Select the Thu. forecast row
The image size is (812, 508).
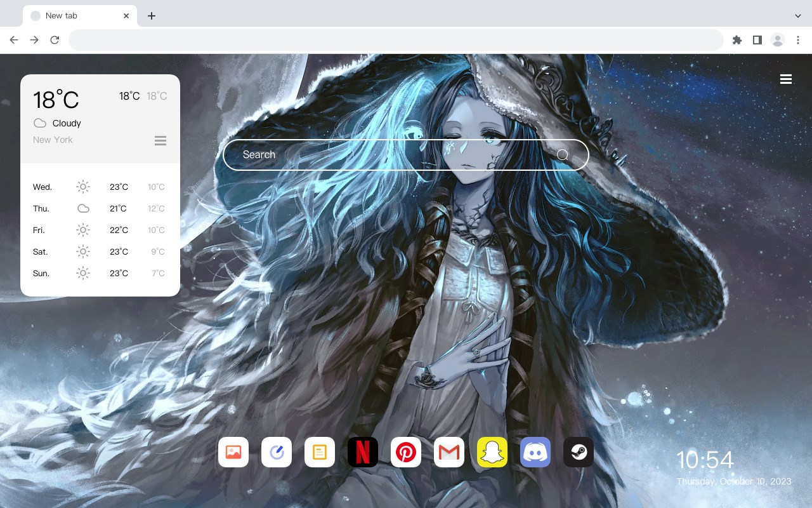point(100,208)
